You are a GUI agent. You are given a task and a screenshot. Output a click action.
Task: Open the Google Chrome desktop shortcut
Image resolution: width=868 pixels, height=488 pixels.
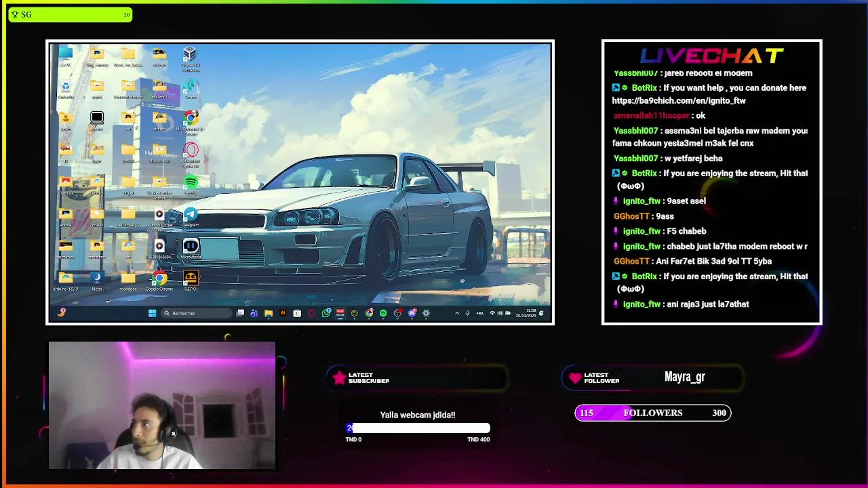[159, 281]
